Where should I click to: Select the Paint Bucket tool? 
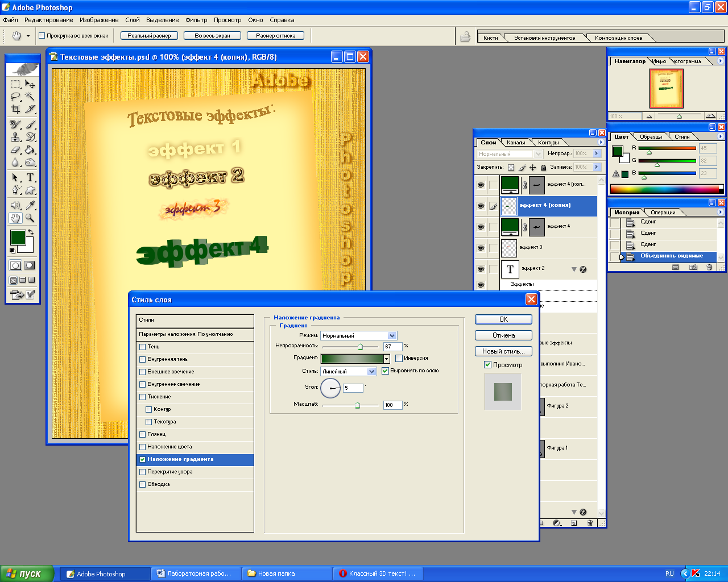coord(30,150)
